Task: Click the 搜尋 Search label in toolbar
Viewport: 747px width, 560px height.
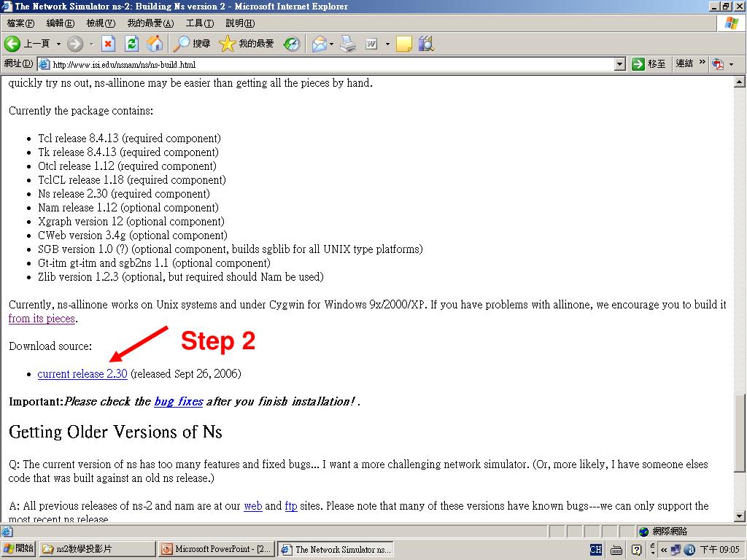Action: [201, 44]
